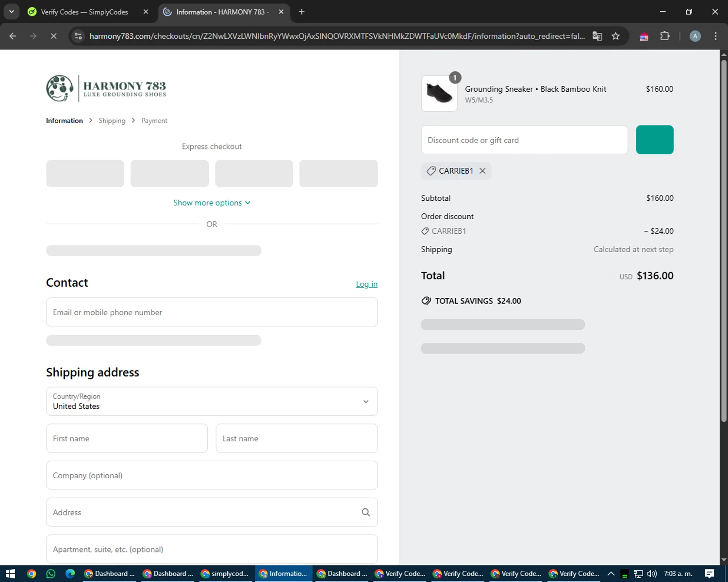
Task: Open the tab search dropdown arrow
Action: point(11,12)
